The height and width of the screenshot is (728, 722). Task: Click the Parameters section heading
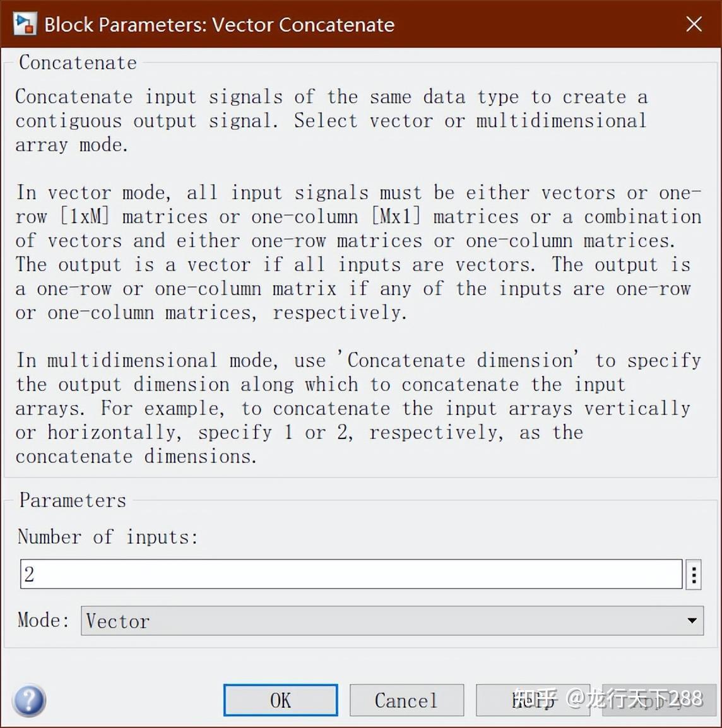[73, 500]
